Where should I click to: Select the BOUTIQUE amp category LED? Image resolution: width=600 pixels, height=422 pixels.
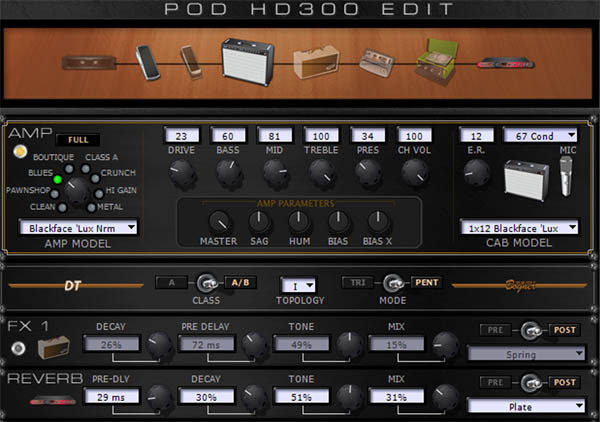click(x=69, y=169)
